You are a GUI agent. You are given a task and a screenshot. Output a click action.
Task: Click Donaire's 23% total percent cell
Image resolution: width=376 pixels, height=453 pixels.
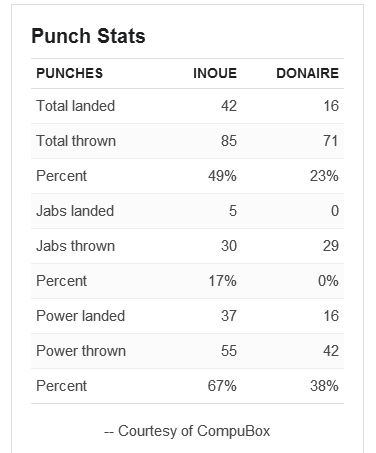(x=324, y=176)
